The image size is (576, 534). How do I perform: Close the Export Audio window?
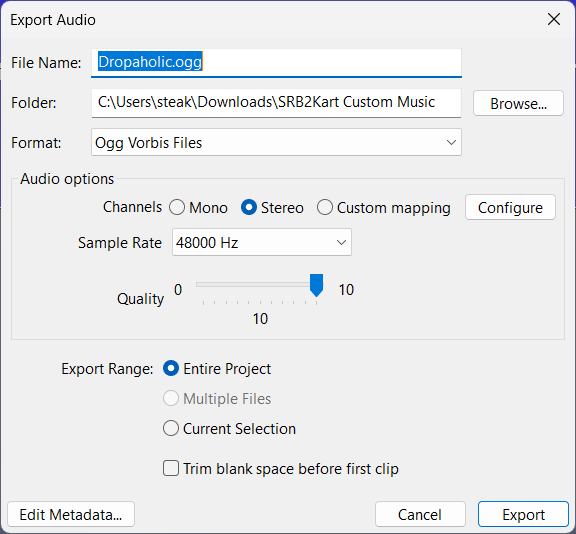coord(554,19)
